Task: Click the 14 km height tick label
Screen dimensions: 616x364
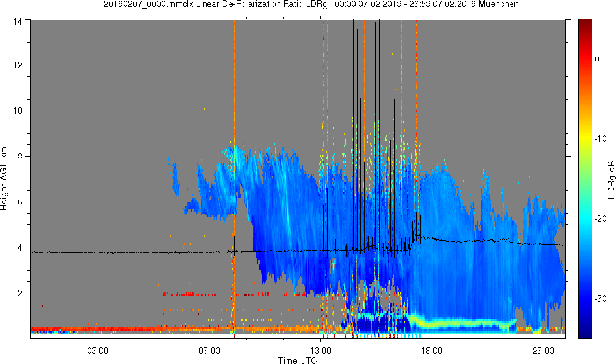Action: [17, 22]
